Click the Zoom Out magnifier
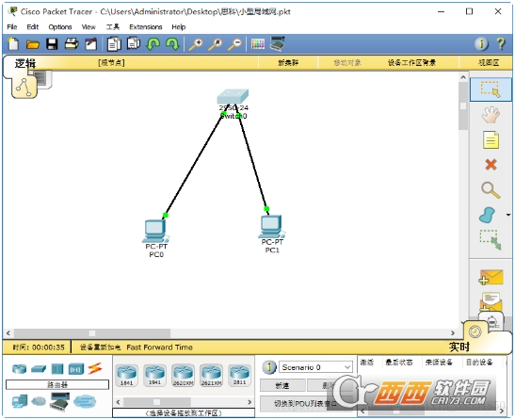 coord(235,44)
